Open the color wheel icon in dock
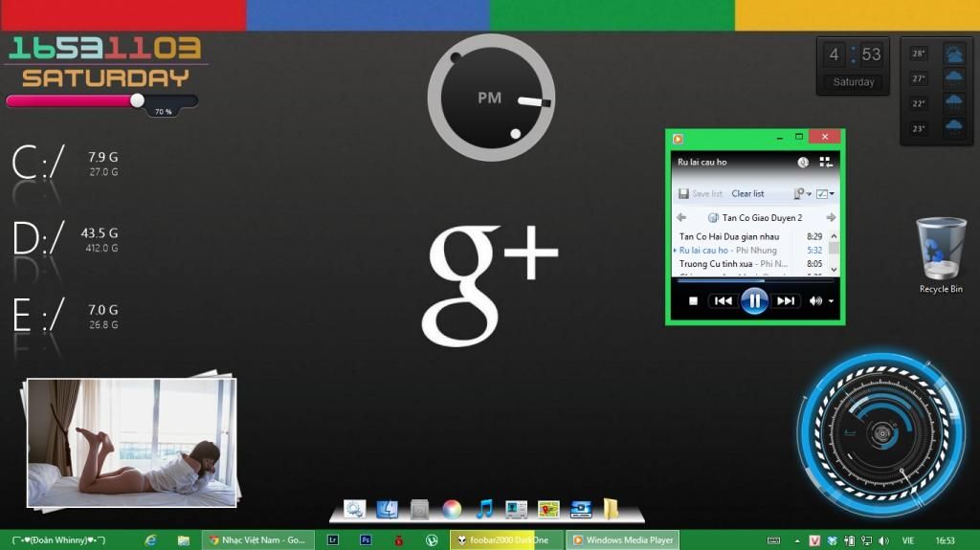The image size is (980, 550). 452,510
